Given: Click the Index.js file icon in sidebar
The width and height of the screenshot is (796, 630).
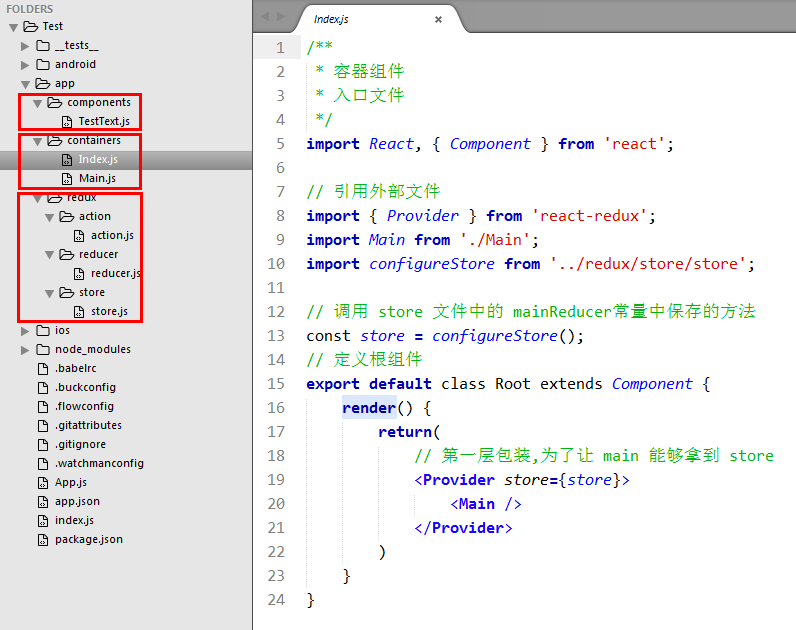Looking at the screenshot, I should click(67, 160).
